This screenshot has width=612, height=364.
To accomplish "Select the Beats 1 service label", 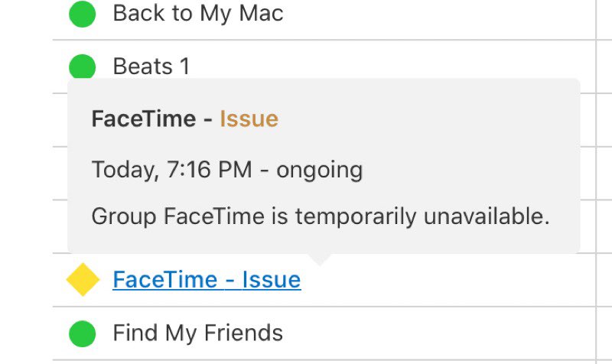I will click(151, 67).
